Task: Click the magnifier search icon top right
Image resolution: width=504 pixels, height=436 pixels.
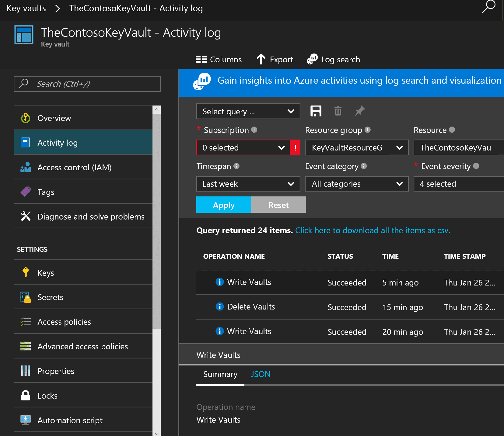Action: coord(488,7)
